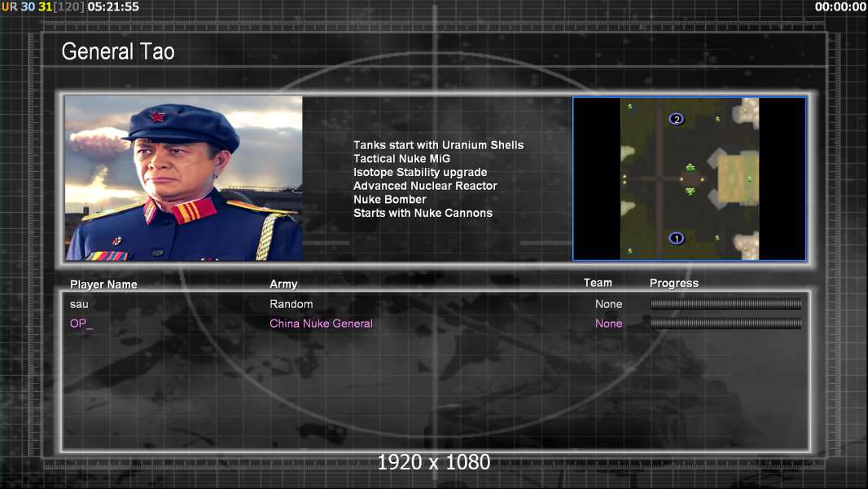868x489 pixels.
Task: Click start position marker 1 on minimap
Action: [x=677, y=239]
